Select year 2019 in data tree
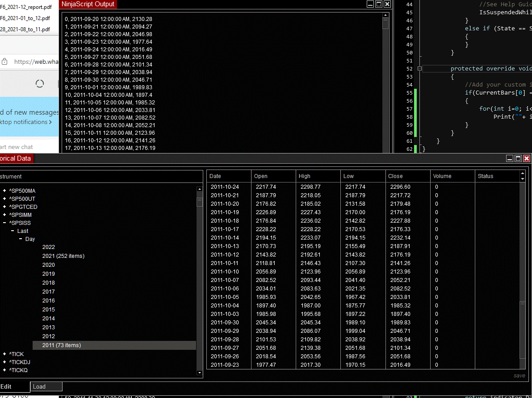The image size is (532, 398). click(x=49, y=274)
